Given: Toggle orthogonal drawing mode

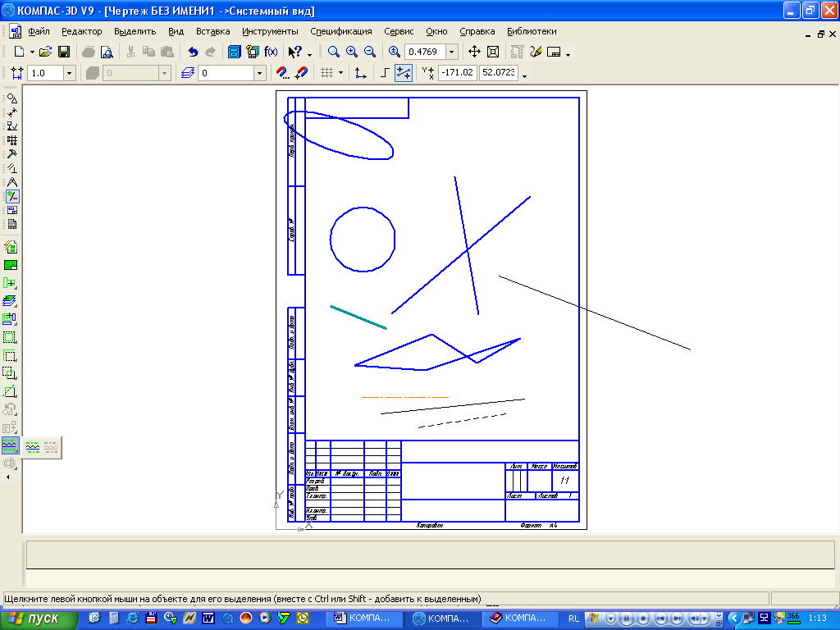Looking at the screenshot, I should (x=385, y=73).
